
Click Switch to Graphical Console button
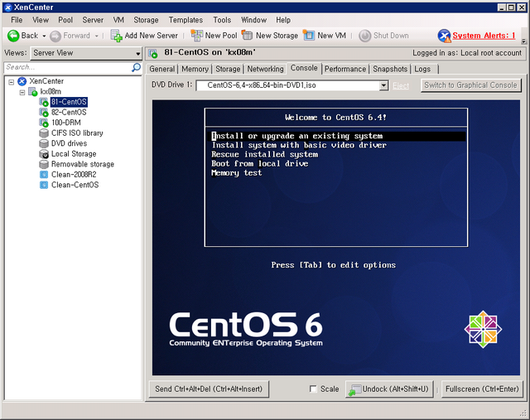471,85
